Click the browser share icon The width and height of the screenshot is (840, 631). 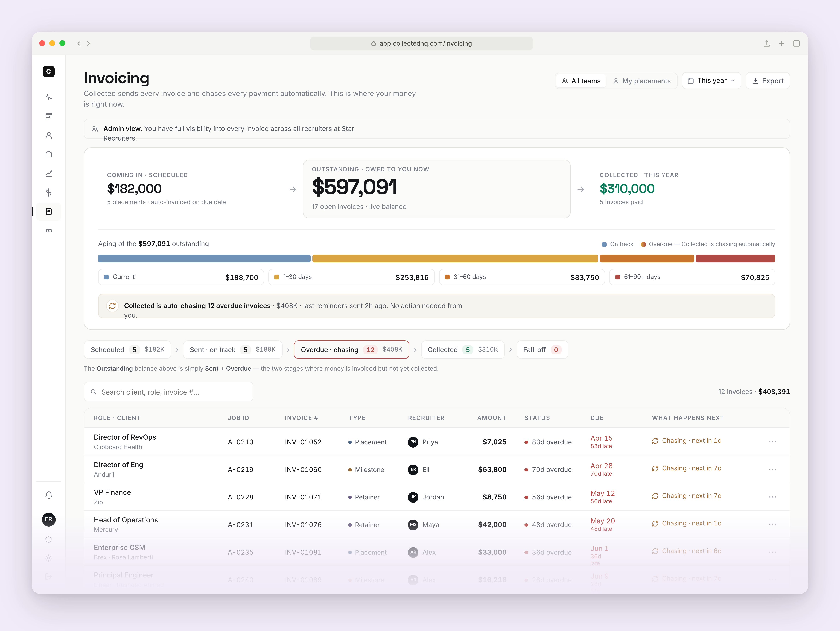[x=767, y=43]
